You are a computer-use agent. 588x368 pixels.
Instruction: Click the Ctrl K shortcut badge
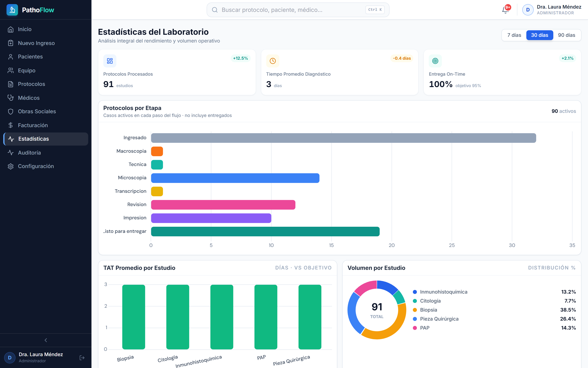[x=375, y=10]
